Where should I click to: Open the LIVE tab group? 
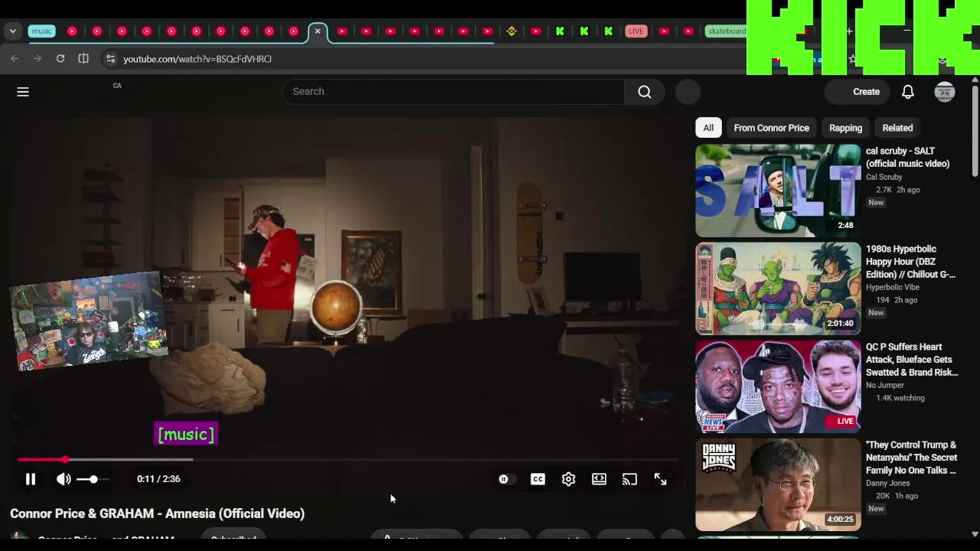pos(635,31)
